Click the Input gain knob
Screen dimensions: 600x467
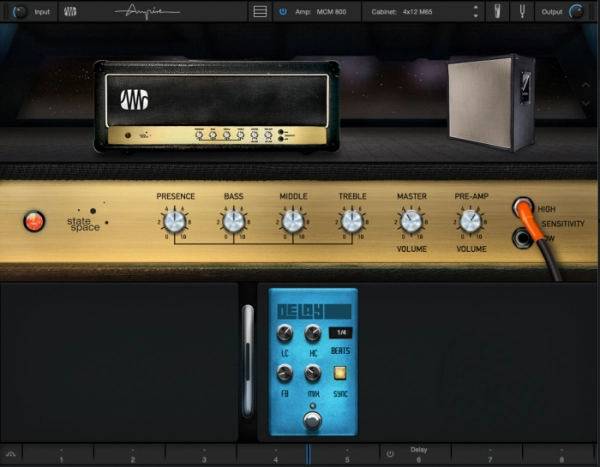coord(19,12)
